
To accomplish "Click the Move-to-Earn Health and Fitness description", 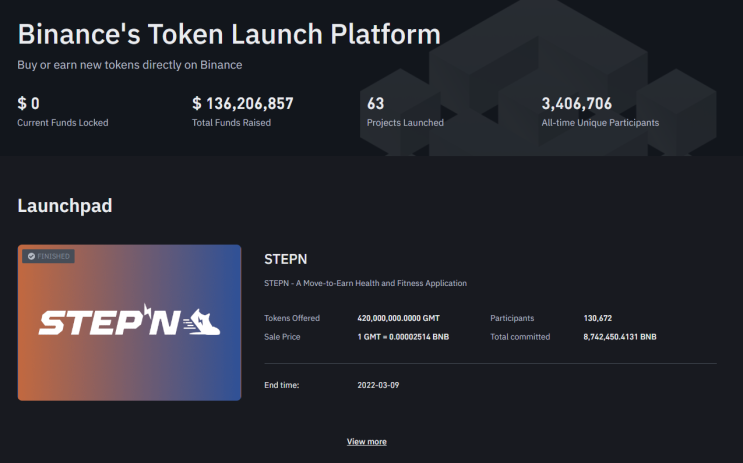I will pyautogui.click(x=365, y=283).
